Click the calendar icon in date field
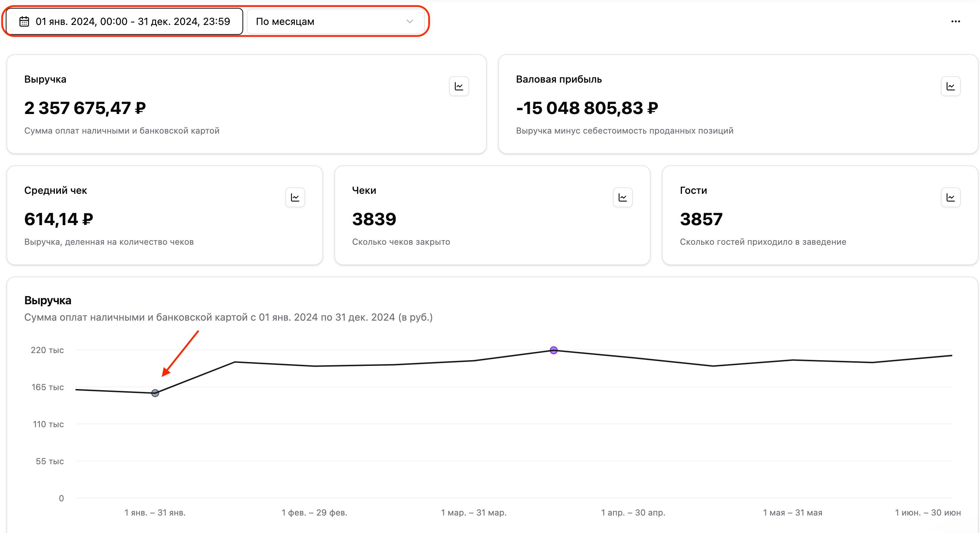This screenshot has width=980, height=533. pyautogui.click(x=24, y=21)
